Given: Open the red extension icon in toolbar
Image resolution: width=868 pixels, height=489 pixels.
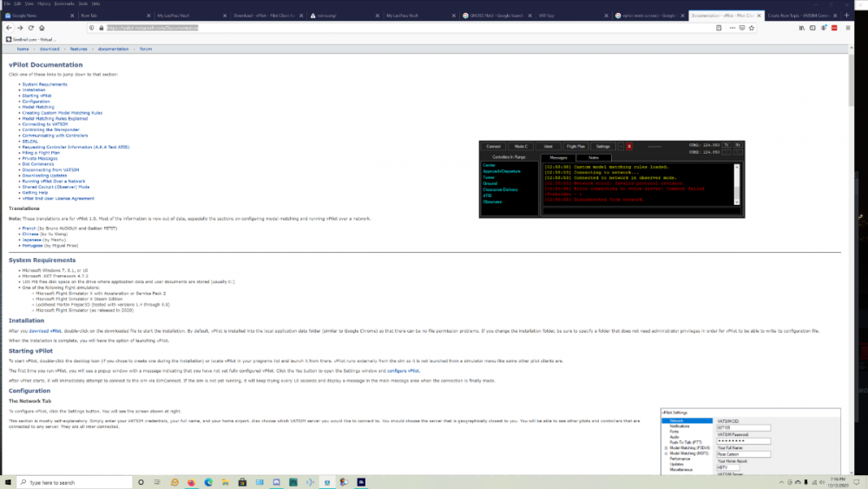Looking at the screenshot, I should [834, 28].
